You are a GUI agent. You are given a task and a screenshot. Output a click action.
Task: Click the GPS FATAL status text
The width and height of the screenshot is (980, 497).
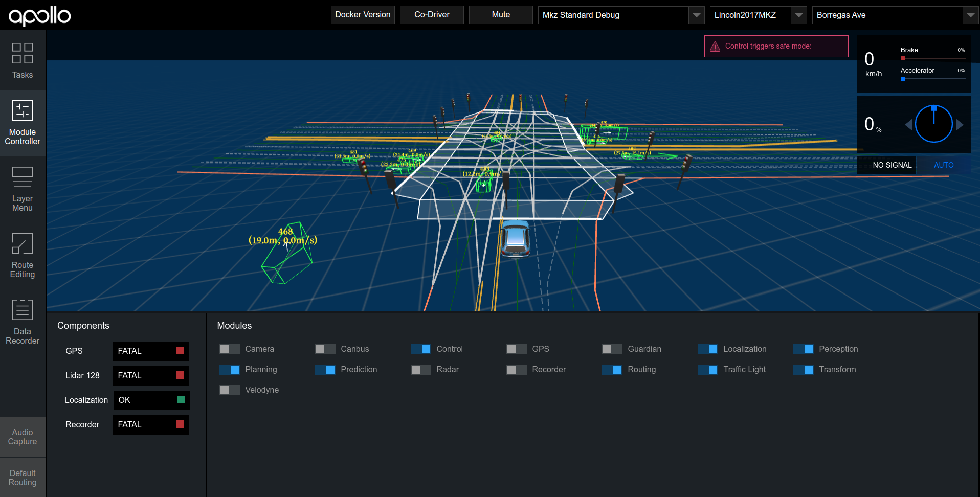point(130,351)
